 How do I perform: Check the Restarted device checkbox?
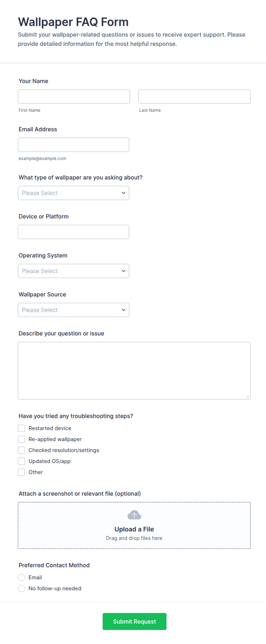click(21, 428)
